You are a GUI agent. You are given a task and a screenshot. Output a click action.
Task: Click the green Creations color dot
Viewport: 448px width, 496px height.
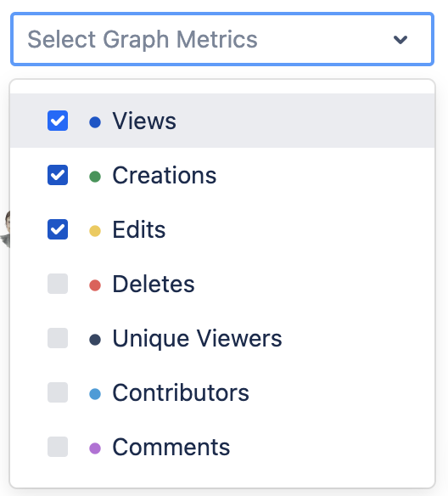95,177
